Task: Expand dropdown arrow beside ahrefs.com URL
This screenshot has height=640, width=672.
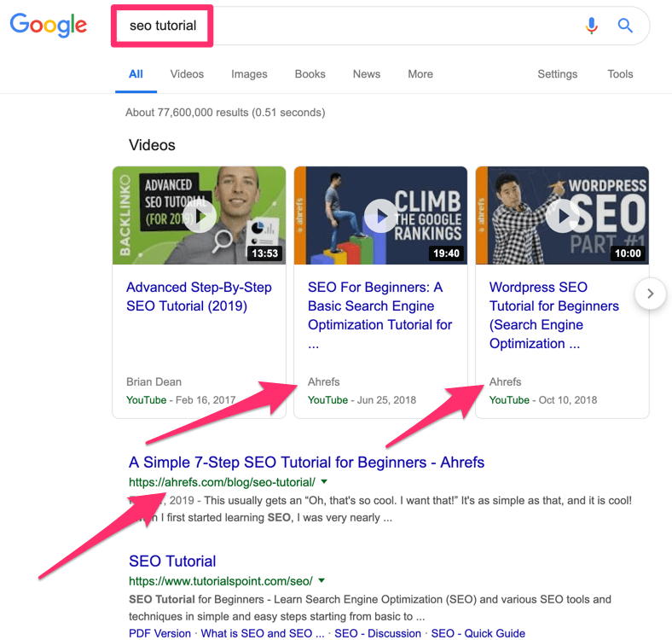Action: [x=324, y=482]
